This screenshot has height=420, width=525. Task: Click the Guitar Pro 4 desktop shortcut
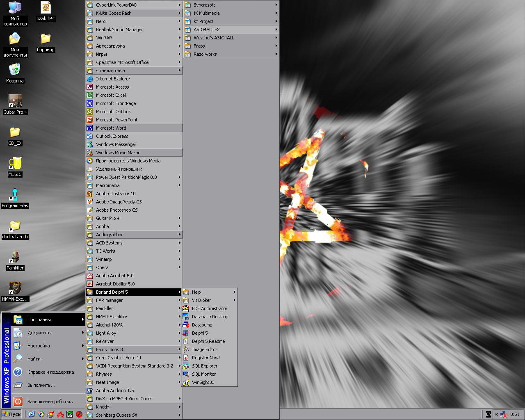(x=15, y=104)
